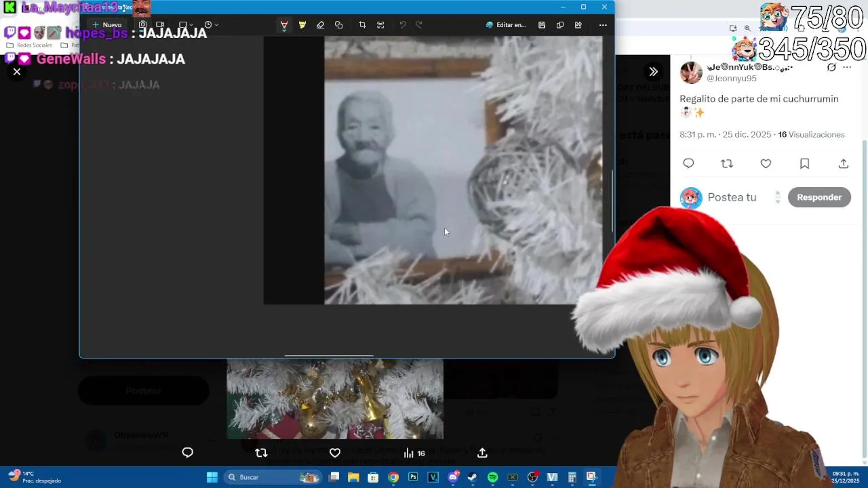The height and width of the screenshot is (488, 868).
Task: Open Photoshop from taskbar
Action: [413, 477]
